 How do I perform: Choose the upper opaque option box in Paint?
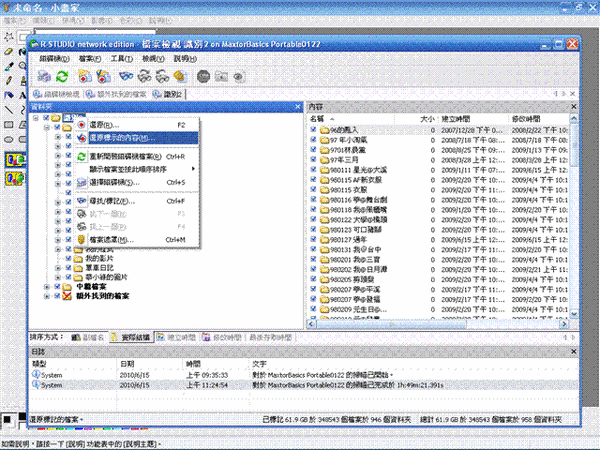pos(15,160)
